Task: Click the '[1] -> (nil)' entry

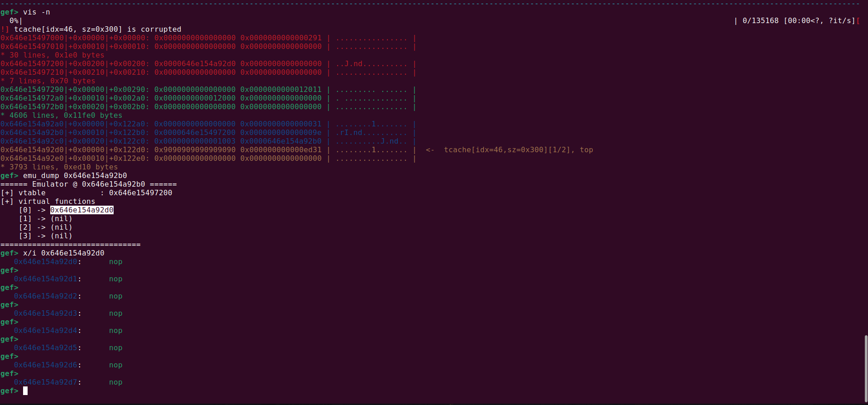Action: pos(46,219)
